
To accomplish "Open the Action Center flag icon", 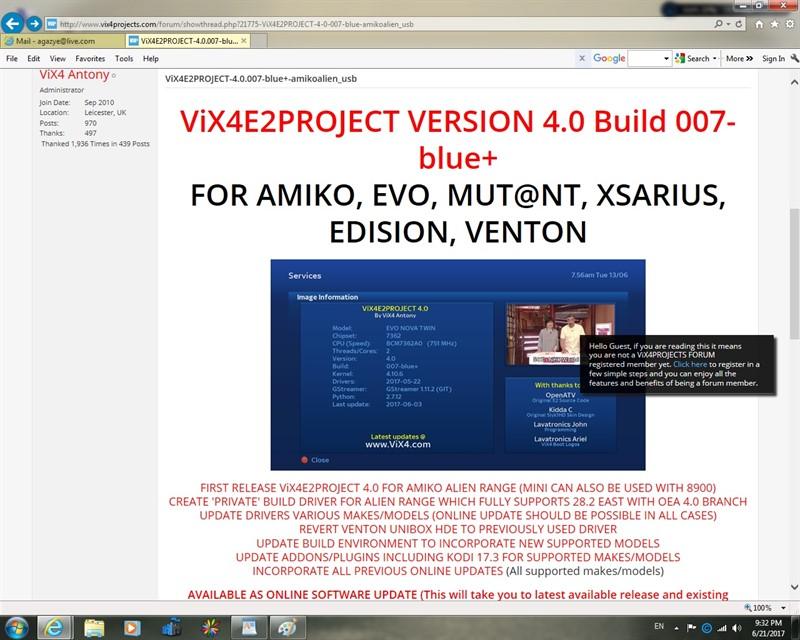I will click(691, 628).
